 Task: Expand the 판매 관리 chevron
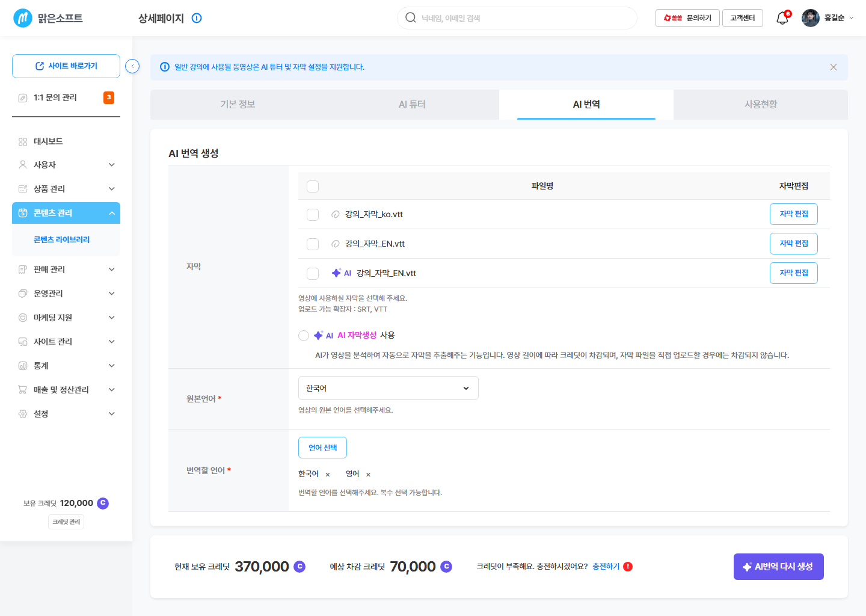click(x=112, y=269)
